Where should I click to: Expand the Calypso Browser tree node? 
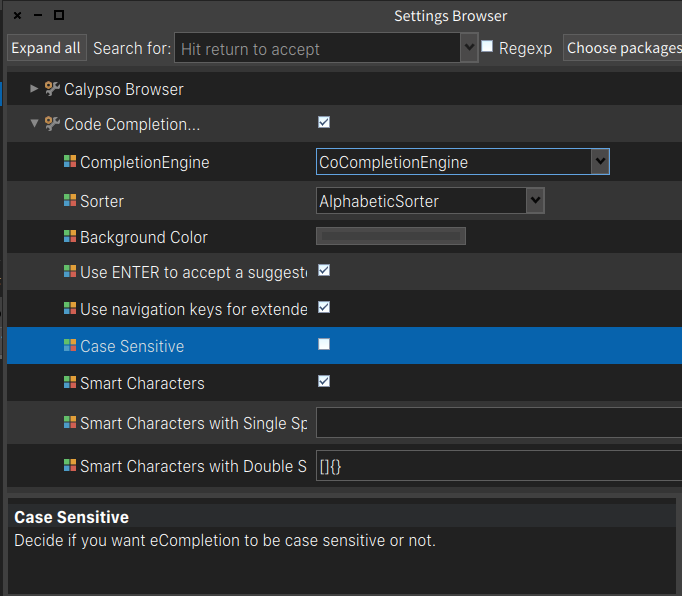click(35, 89)
